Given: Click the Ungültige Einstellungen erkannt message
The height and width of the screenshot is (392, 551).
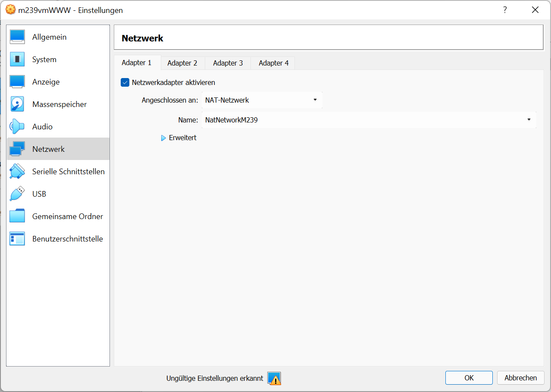Looking at the screenshot, I should pos(215,378).
